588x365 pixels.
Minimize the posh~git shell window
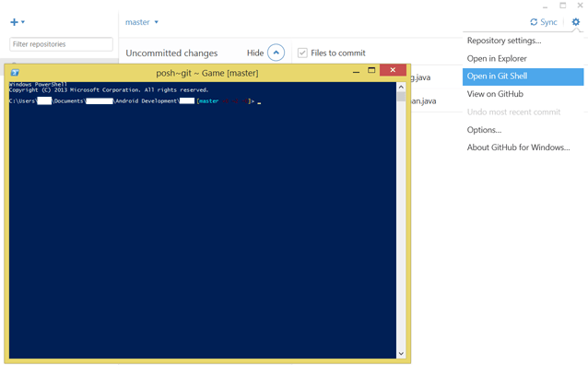pyautogui.click(x=357, y=71)
